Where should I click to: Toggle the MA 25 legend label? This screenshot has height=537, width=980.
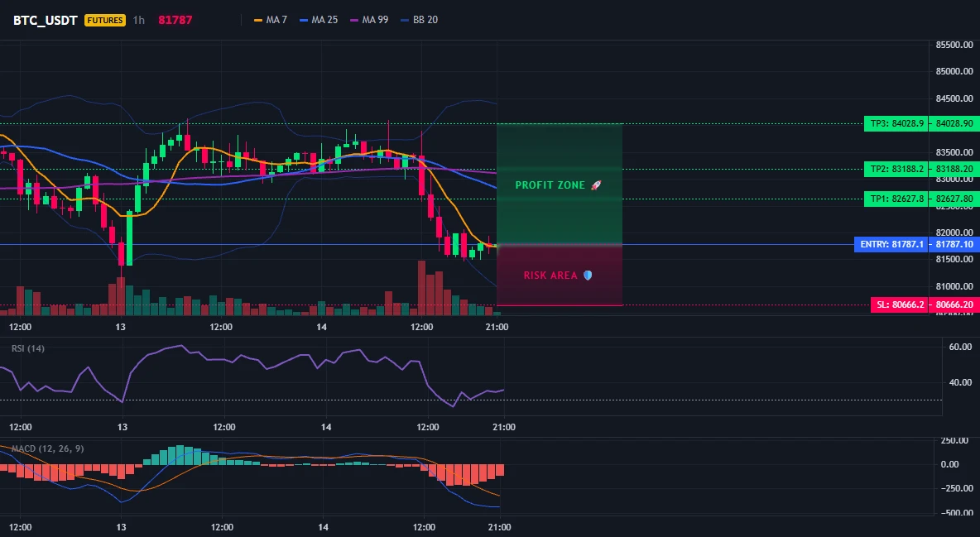(x=324, y=20)
